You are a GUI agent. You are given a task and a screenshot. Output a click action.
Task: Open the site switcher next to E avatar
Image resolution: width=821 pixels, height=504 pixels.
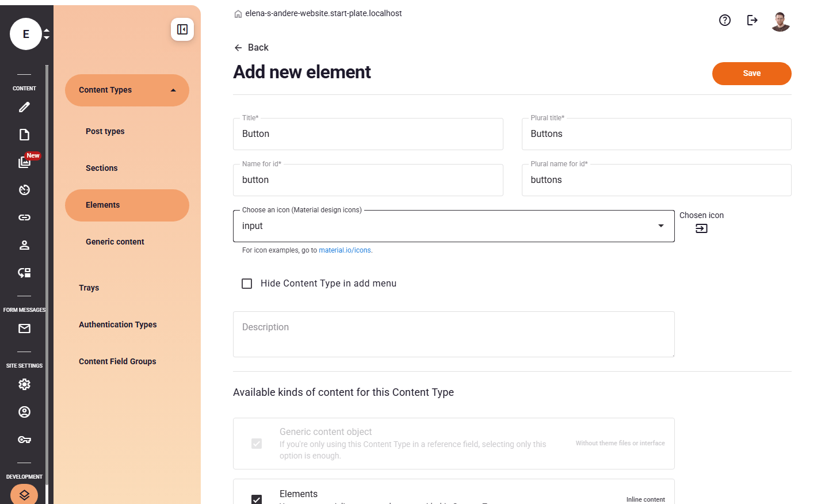point(47,34)
